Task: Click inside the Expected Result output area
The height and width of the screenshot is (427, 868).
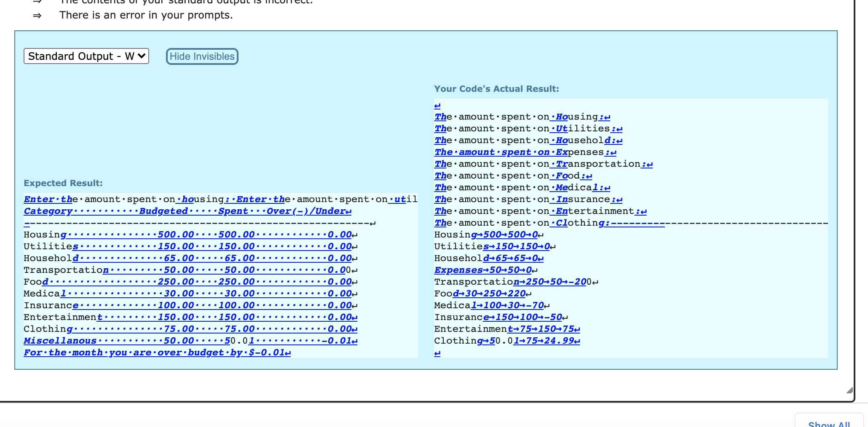Action: click(211, 274)
